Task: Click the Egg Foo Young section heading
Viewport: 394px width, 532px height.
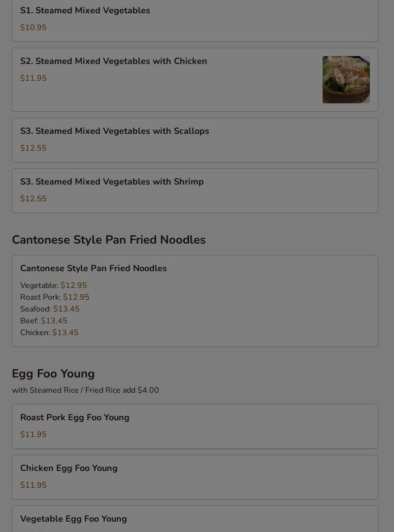Action: [53, 374]
